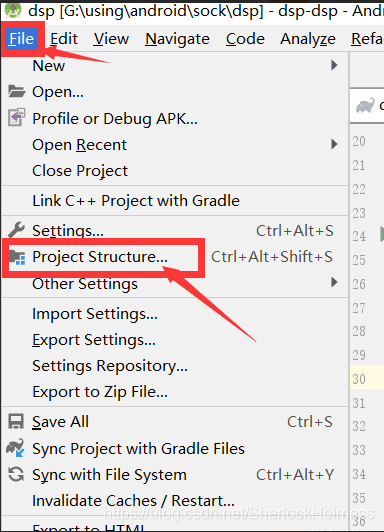
Task: Click the Open folder icon
Action: [16, 91]
